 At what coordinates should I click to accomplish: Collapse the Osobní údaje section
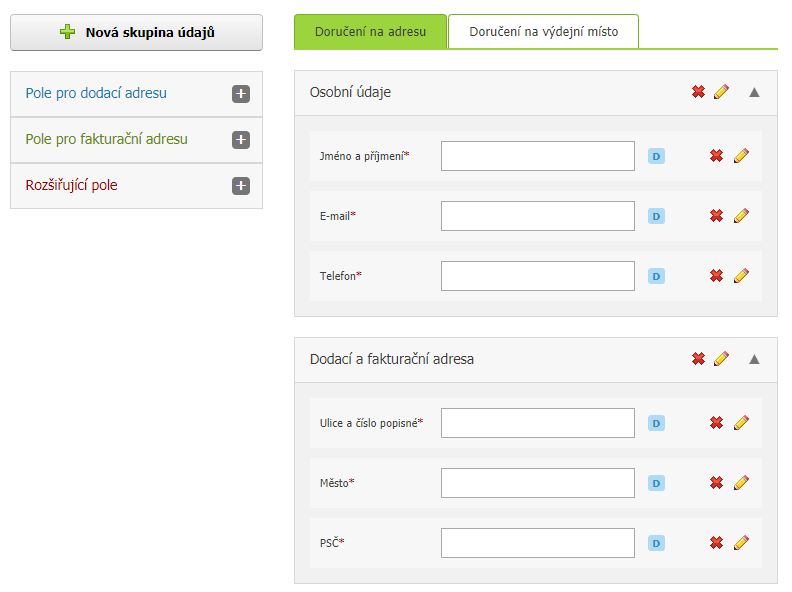754,92
